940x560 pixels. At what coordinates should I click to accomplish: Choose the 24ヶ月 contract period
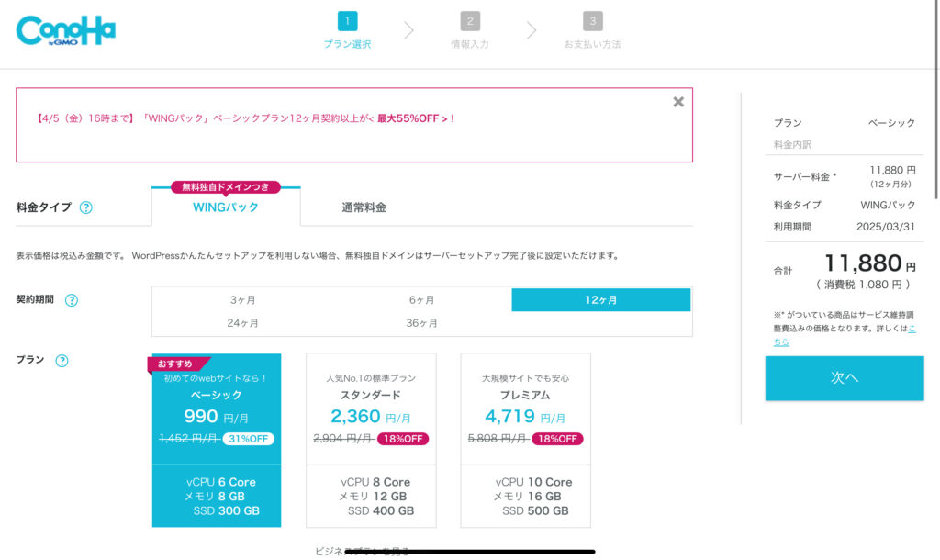242,323
